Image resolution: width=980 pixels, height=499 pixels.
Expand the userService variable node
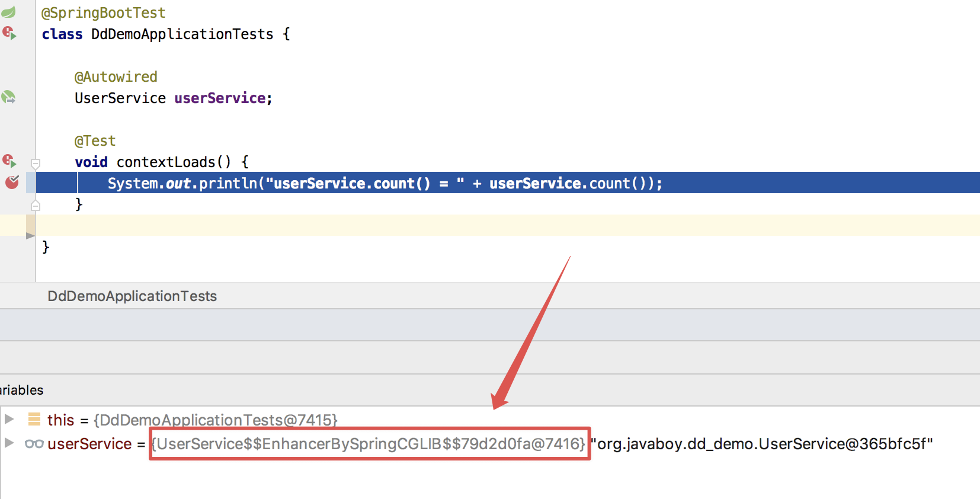click(x=9, y=443)
